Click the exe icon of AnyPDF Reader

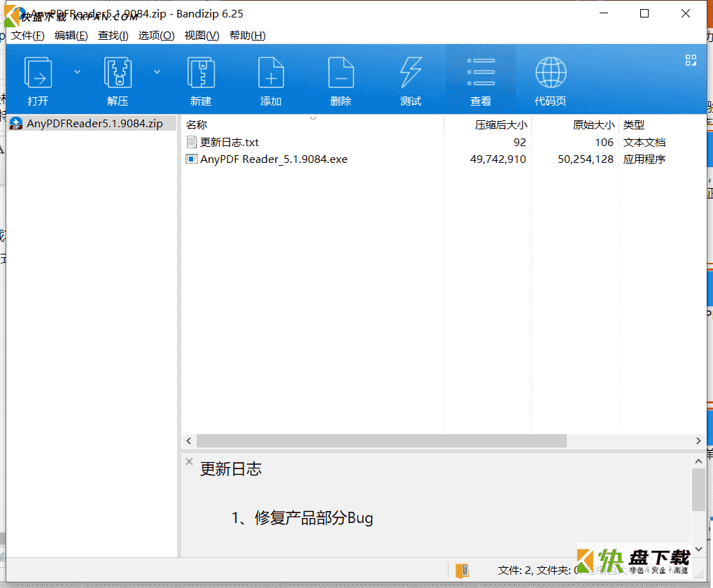click(192, 159)
